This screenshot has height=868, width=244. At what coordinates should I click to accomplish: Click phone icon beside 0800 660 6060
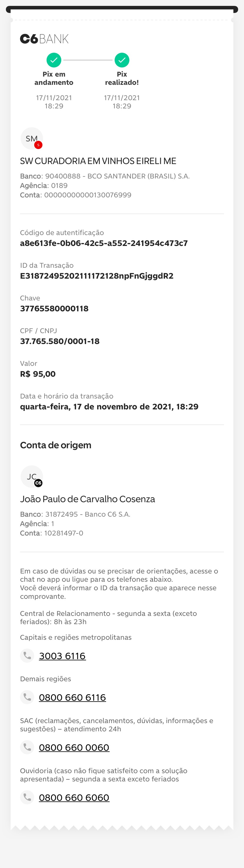pos(27,797)
